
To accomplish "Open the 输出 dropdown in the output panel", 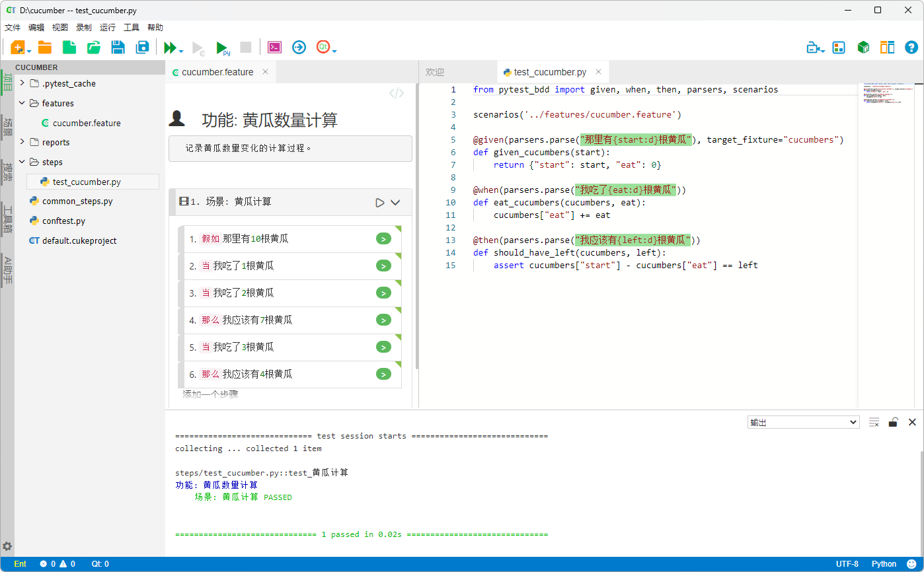I will tap(802, 421).
